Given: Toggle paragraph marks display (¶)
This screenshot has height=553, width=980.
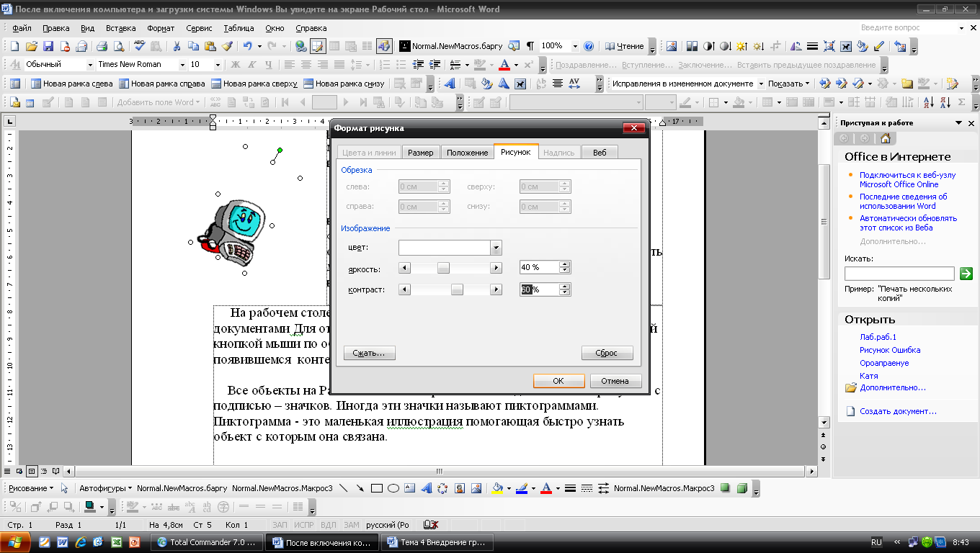Looking at the screenshot, I should coord(530,46).
